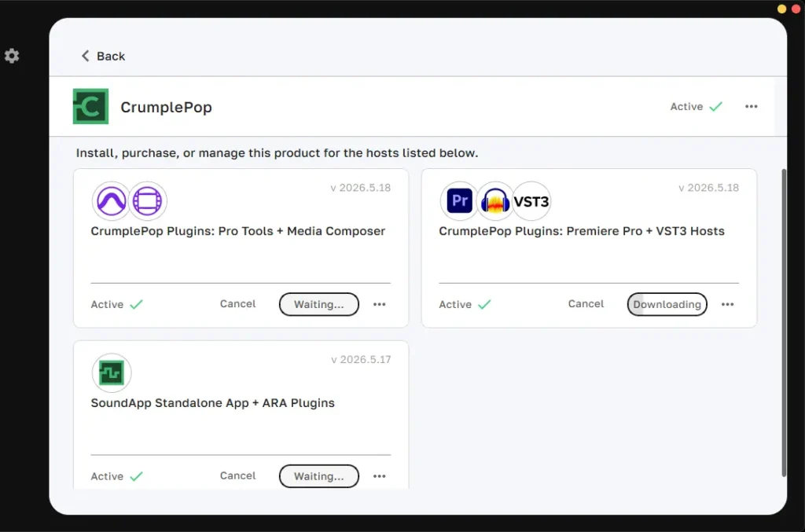
Task: Click 'CrumplePop Plugins: Premiere Pro + VST3 Hosts' title
Action: click(582, 231)
